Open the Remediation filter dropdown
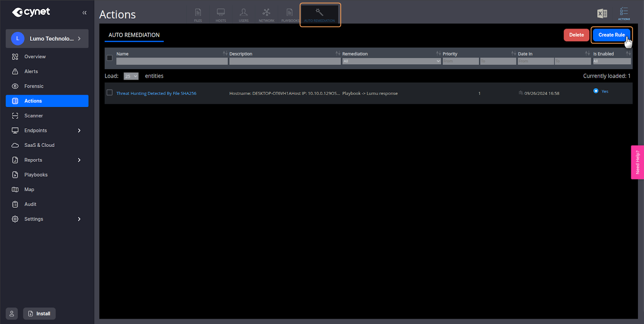Image resolution: width=644 pixels, height=324 pixels. 391,61
